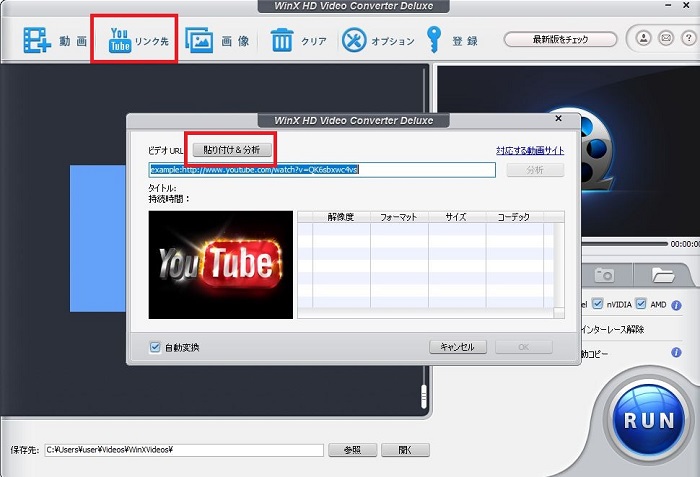Toggle the nVIDIA hardware acceleration checkbox
This screenshot has height=477, width=700.
point(597,304)
